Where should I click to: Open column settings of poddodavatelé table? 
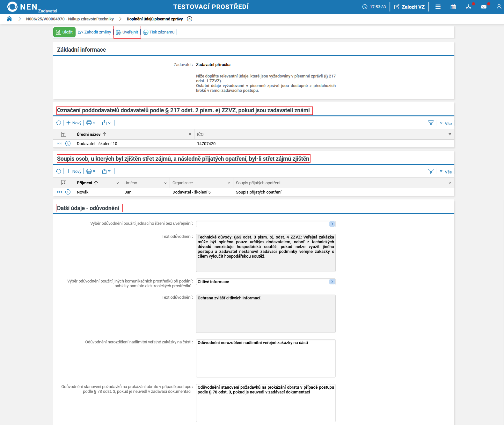coord(64,134)
